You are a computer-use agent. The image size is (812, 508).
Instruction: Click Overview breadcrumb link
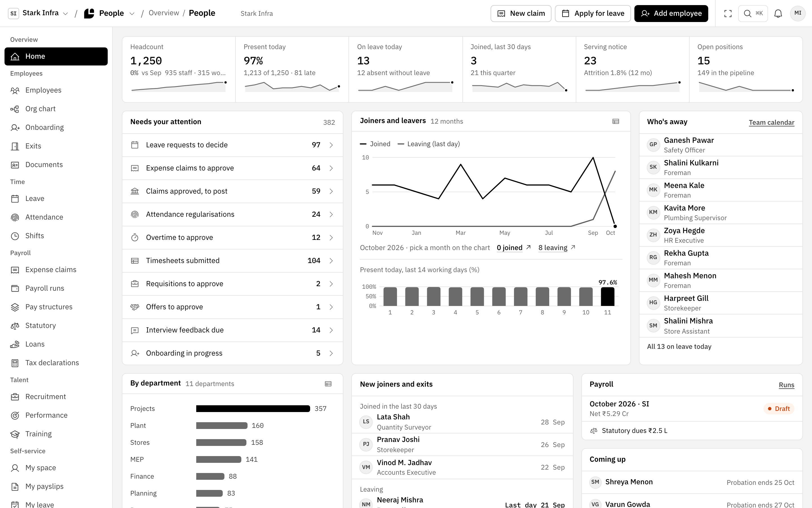tap(164, 13)
